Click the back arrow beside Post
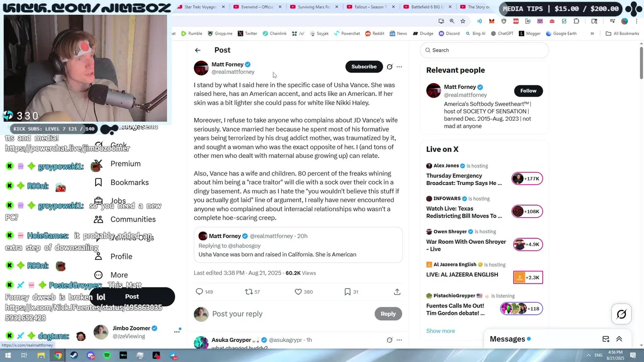This screenshot has width=644, height=362. coord(198,50)
